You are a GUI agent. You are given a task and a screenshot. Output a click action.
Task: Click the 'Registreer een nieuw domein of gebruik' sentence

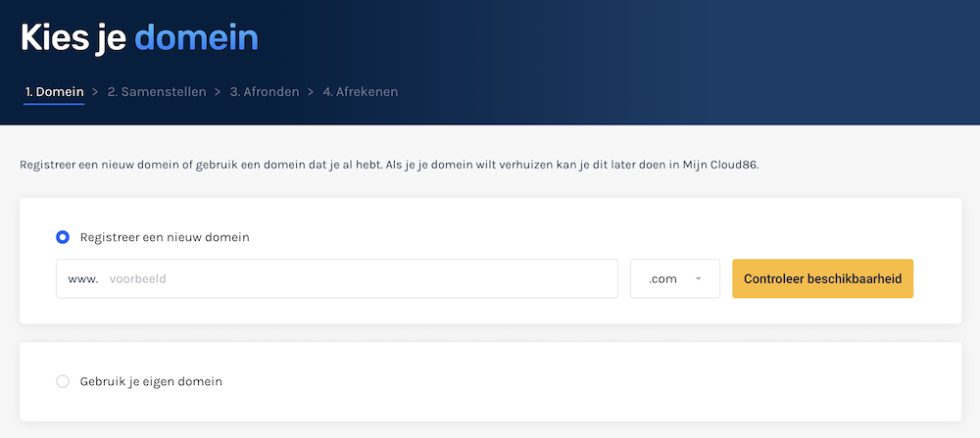(x=137, y=165)
